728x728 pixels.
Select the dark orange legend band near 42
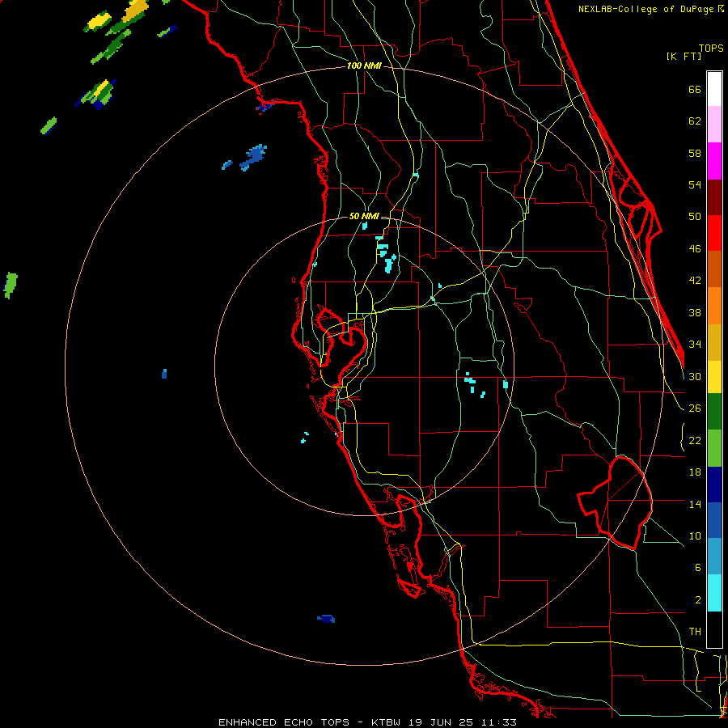pyautogui.click(x=714, y=269)
